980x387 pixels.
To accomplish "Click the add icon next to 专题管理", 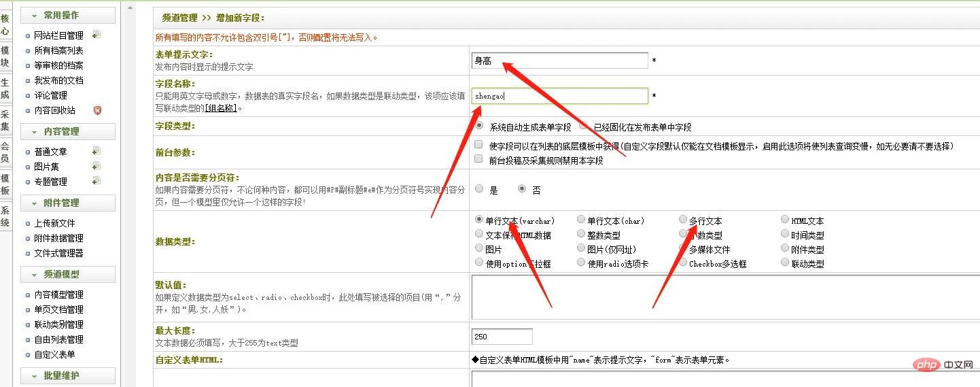I will coord(97,181).
